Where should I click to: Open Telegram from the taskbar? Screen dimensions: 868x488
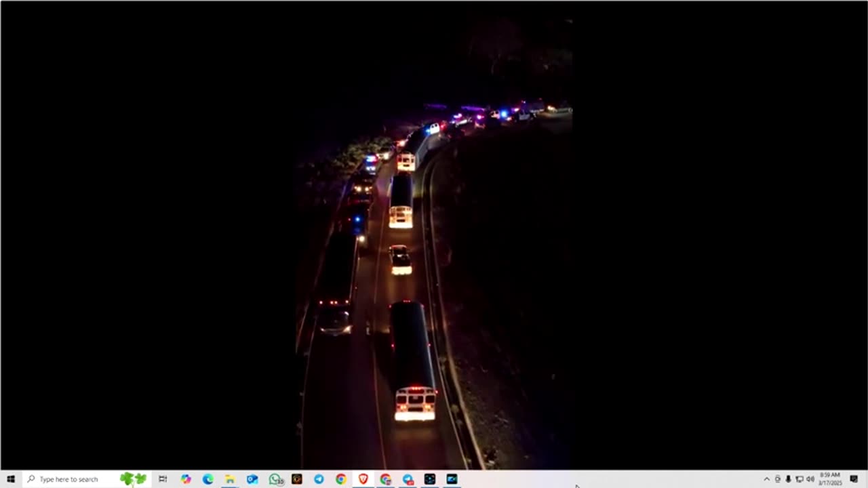pos(319,479)
